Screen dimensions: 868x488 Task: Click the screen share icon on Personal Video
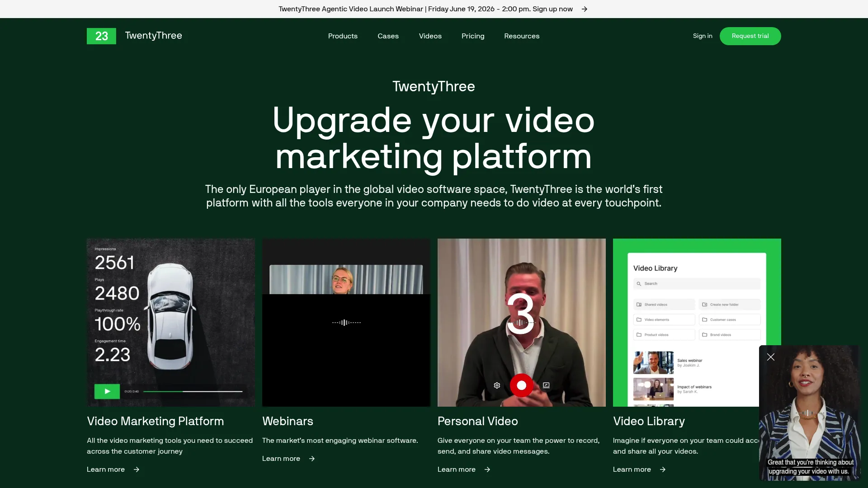546,385
